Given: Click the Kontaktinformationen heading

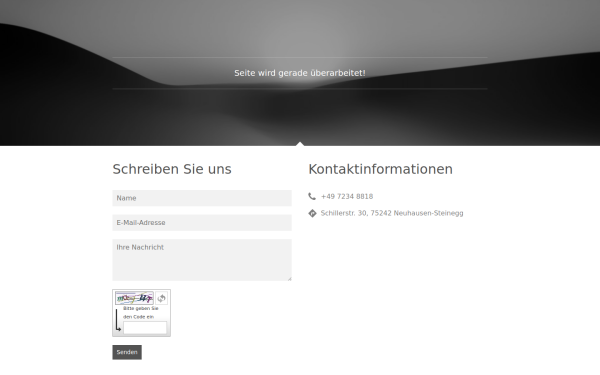Looking at the screenshot, I should pos(380,169).
